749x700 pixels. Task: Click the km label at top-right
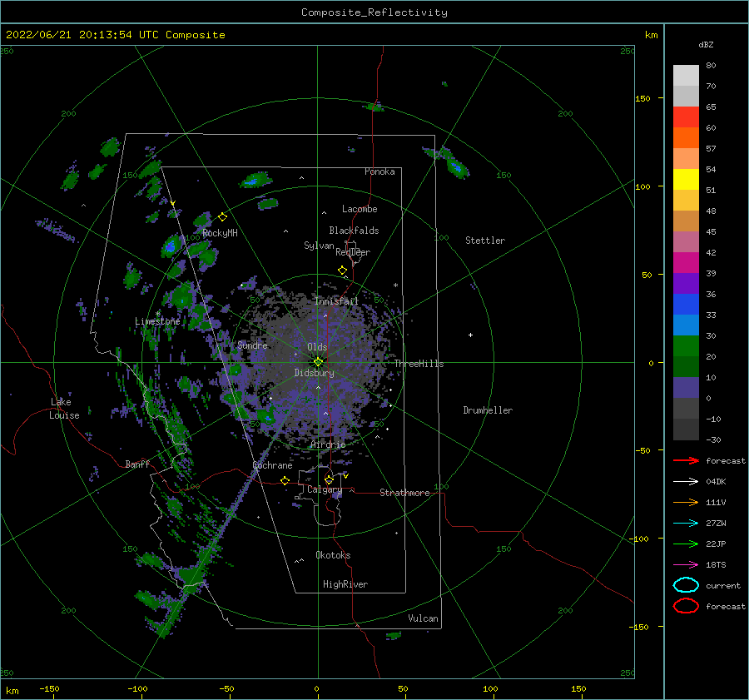651,35
